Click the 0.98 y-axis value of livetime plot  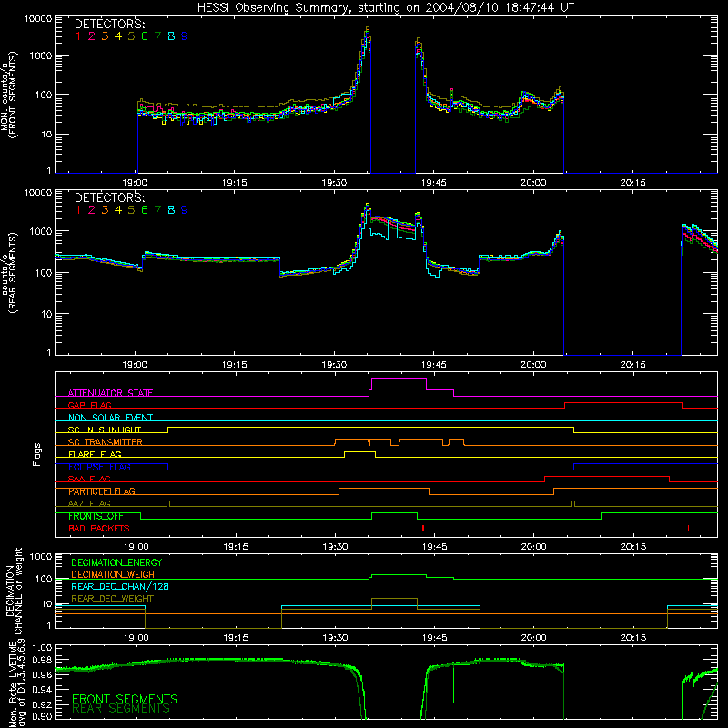pos(42,660)
